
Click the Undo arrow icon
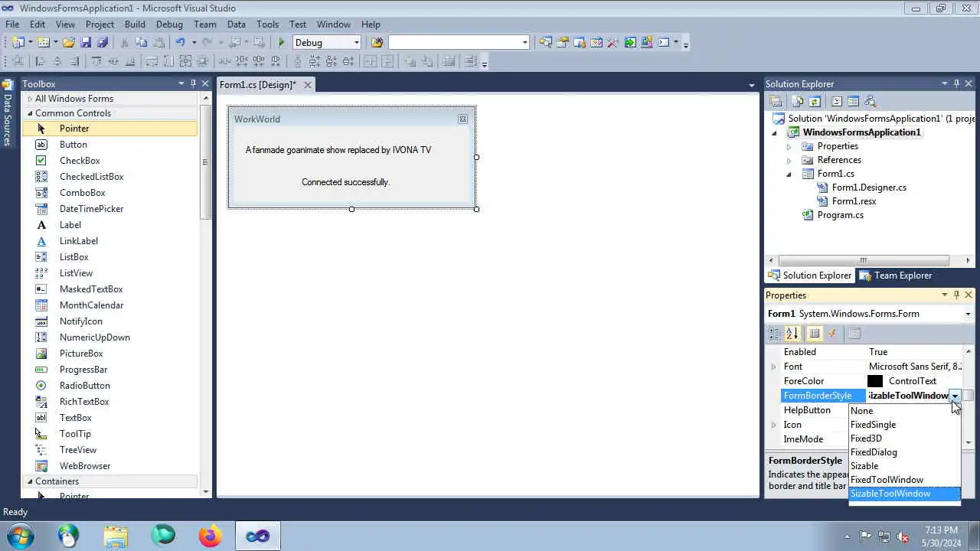(180, 43)
